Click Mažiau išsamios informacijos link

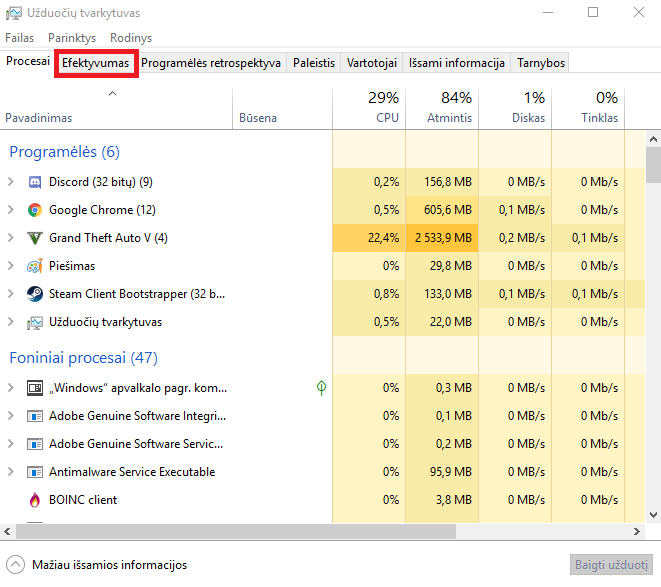point(109,565)
